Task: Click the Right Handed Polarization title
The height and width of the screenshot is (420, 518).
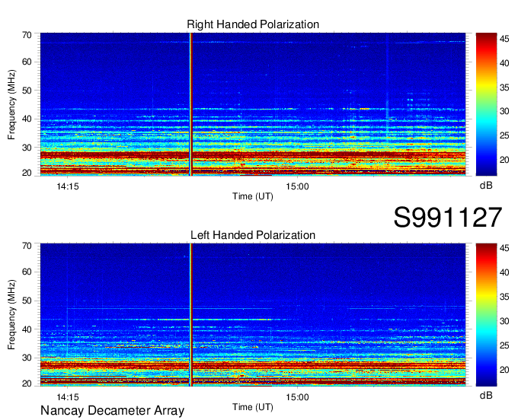Action: pyautogui.click(x=253, y=24)
